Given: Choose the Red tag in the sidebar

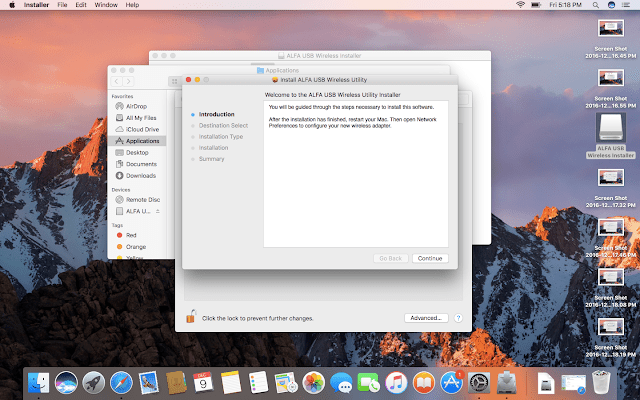Looking at the screenshot, I should click(130, 235).
